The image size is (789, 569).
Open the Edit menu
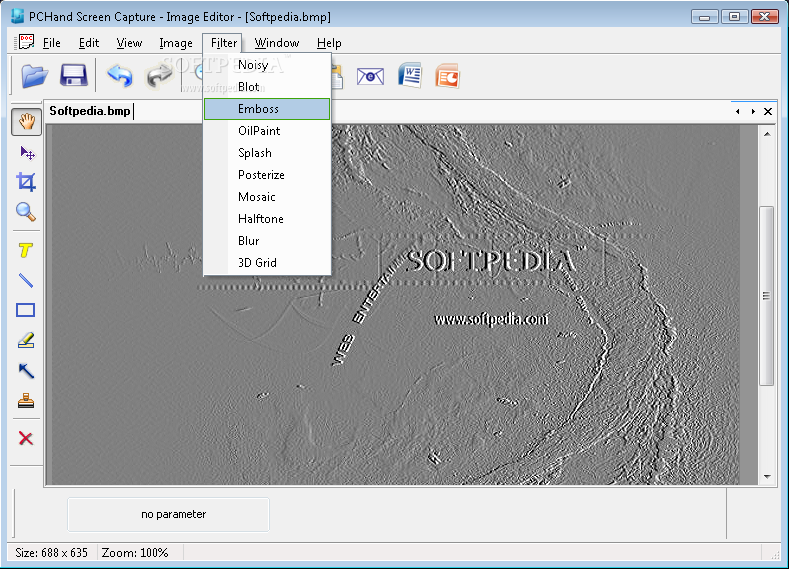(89, 43)
